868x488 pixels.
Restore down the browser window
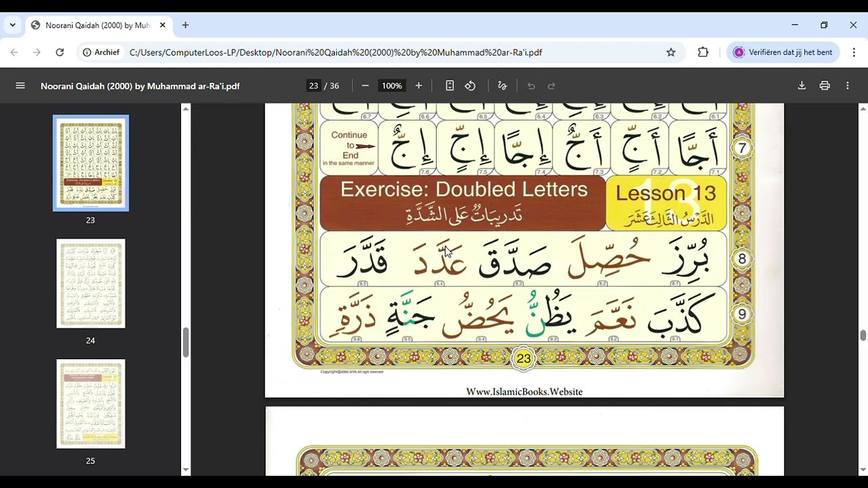click(x=824, y=25)
